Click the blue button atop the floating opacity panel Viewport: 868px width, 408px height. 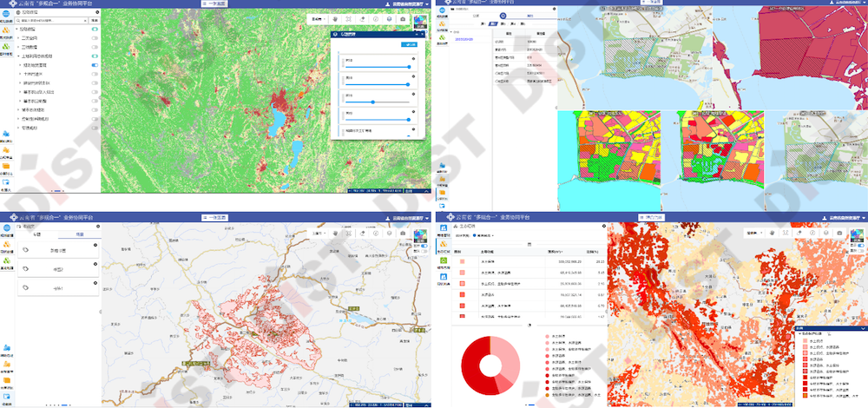pos(408,44)
